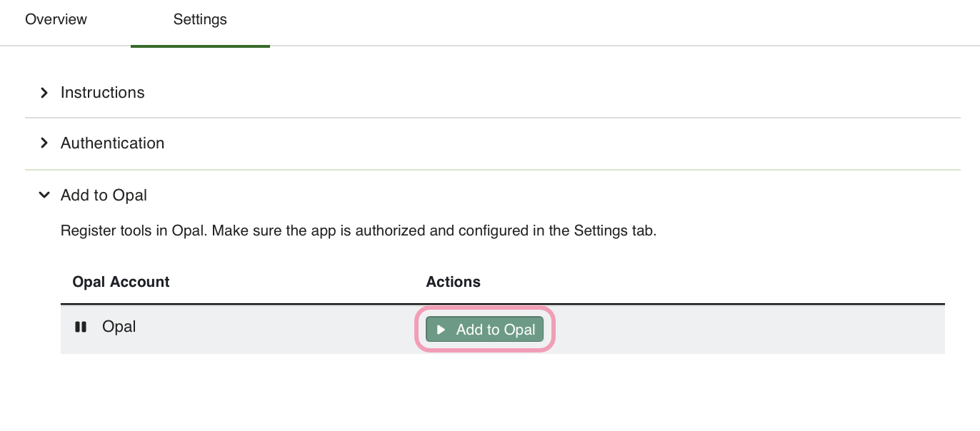
Task: Expand the Authentication chevron arrow
Action: (44, 143)
